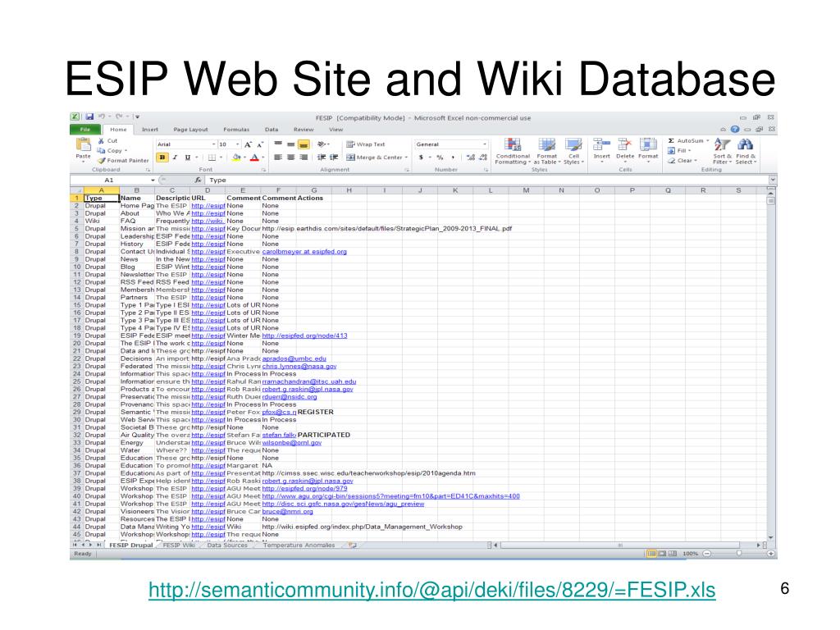Screen dimensions: 840x630
Task: Toggle Italic formatting
Action: [x=176, y=157]
